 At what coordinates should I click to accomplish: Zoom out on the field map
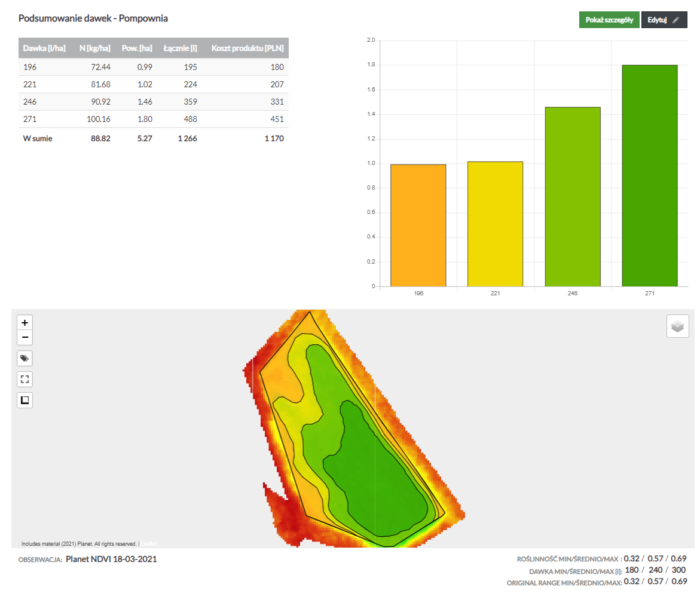(25, 338)
